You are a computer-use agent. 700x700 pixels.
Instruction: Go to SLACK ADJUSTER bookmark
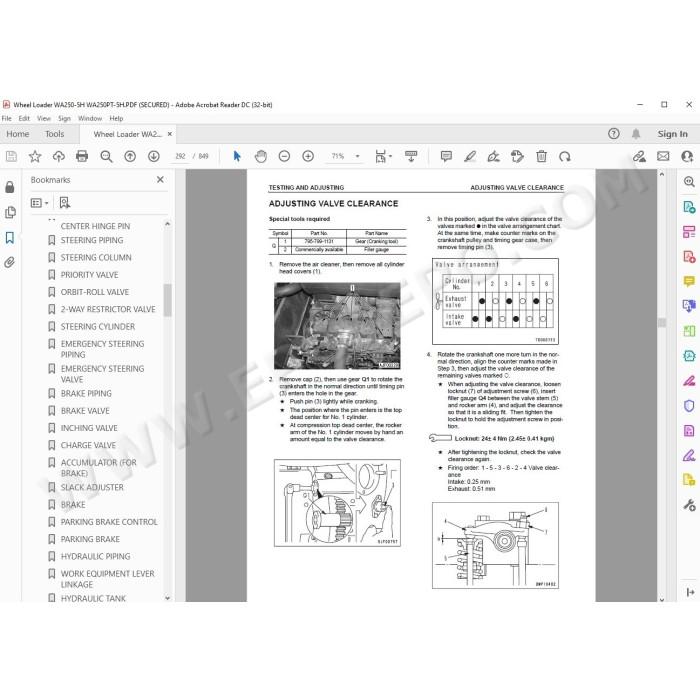point(92,488)
